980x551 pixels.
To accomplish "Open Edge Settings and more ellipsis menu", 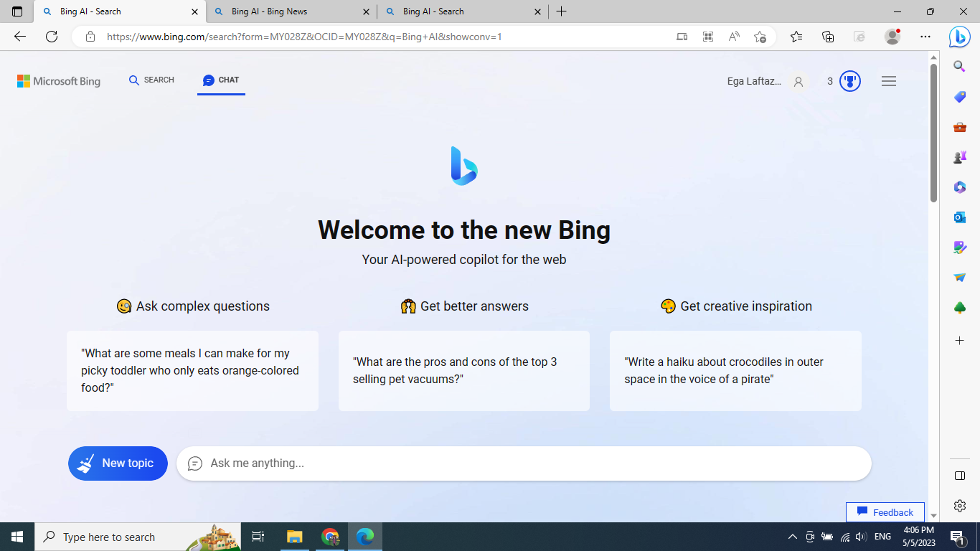I will point(925,37).
